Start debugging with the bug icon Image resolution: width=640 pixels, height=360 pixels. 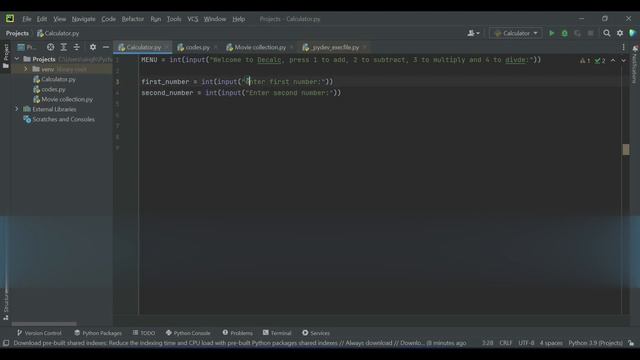(x=564, y=33)
